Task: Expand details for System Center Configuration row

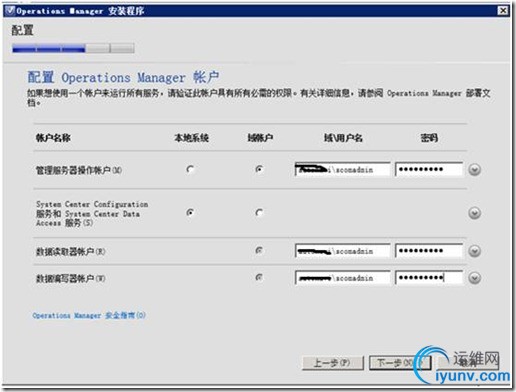Action: pos(474,213)
